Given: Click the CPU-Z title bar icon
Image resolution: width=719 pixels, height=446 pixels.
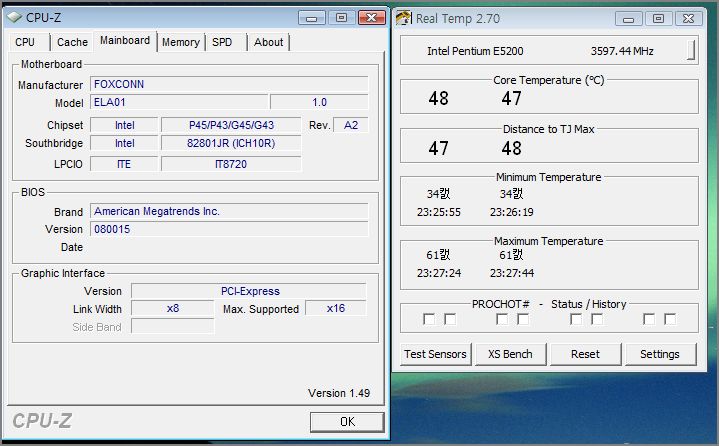Looking at the screenshot, I should coord(14,17).
